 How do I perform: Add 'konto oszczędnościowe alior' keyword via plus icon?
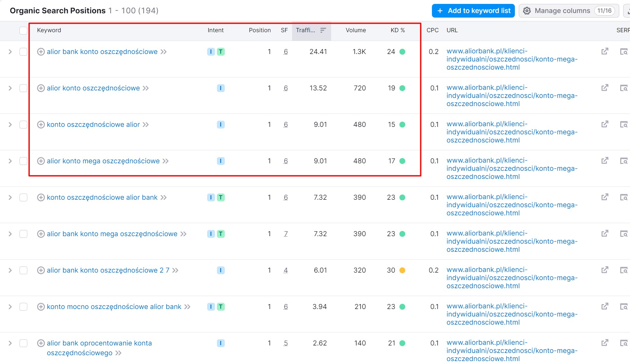(41, 125)
